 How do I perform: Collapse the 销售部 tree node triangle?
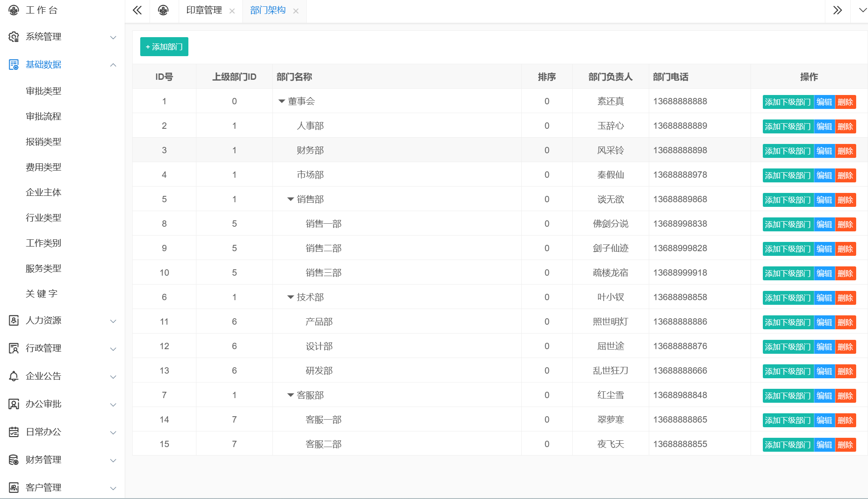click(291, 199)
